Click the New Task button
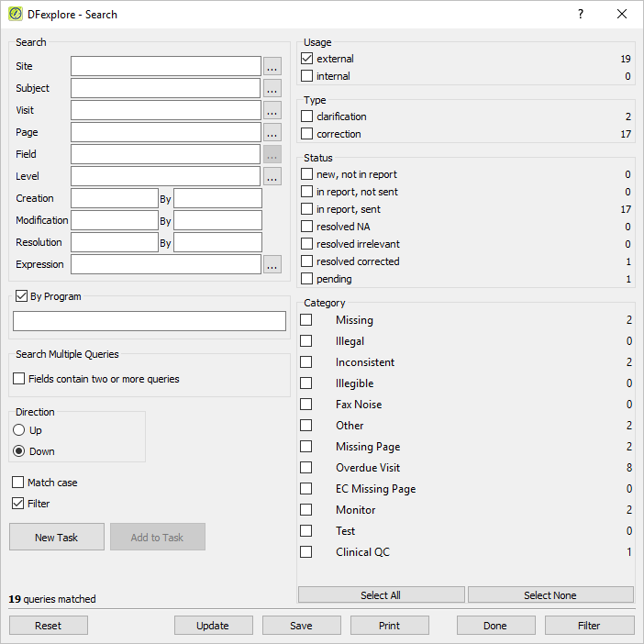Viewport: 644px width, 644px height. coord(57,538)
